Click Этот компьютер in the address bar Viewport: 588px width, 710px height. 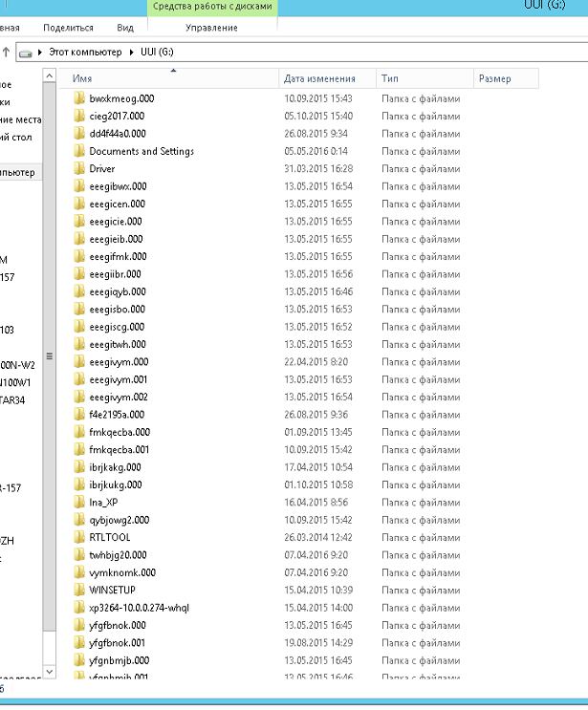pos(85,52)
